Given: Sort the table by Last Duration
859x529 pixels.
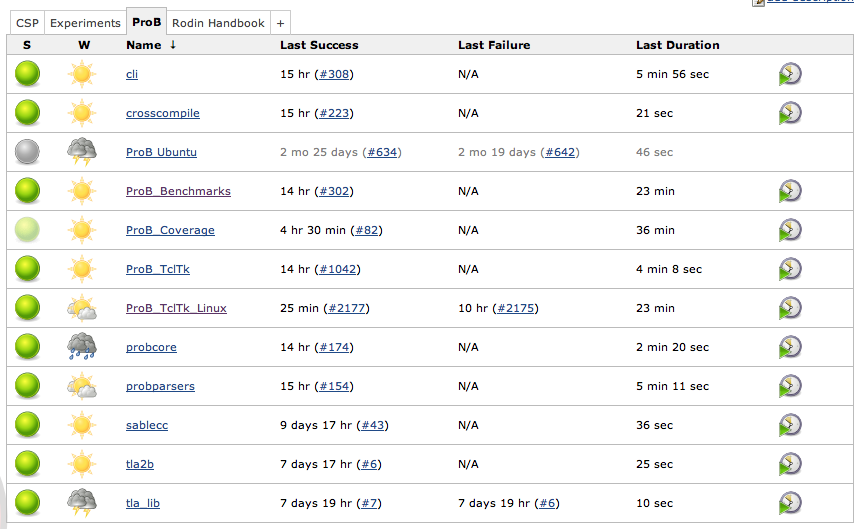Looking at the screenshot, I should tap(677, 45).
